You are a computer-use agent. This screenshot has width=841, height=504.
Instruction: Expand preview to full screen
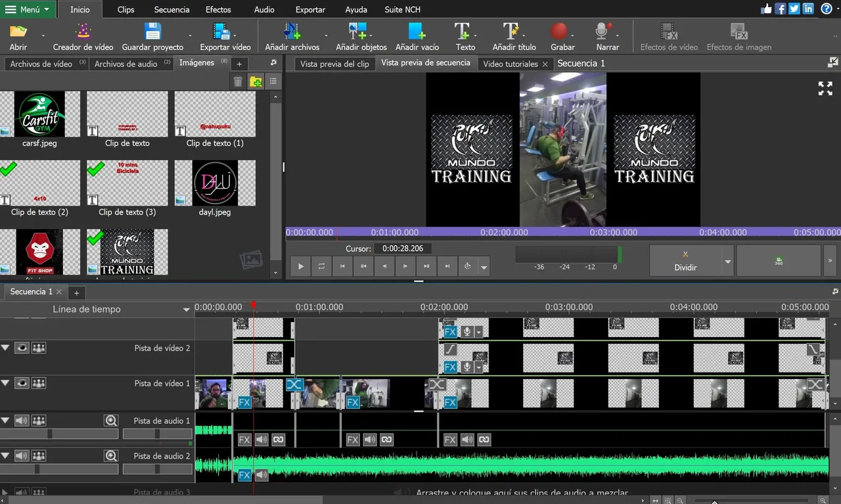pos(825,89)
